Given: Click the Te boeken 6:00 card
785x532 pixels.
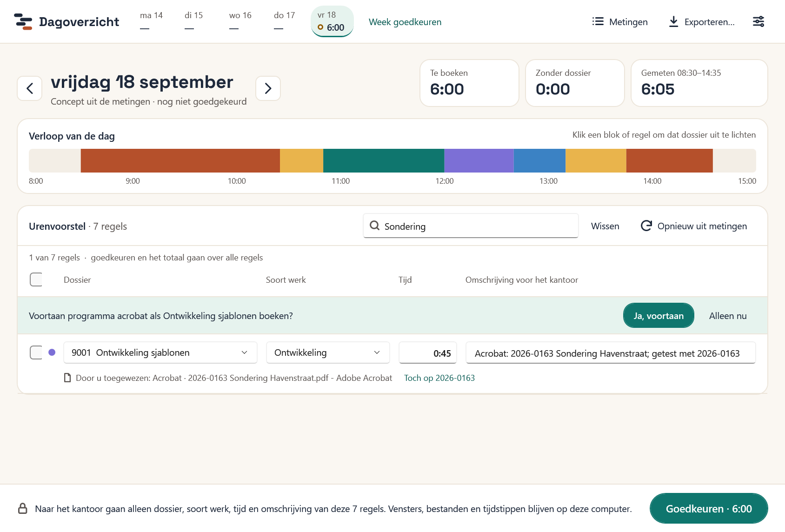Looking at the screenshot, I should 469,83.
